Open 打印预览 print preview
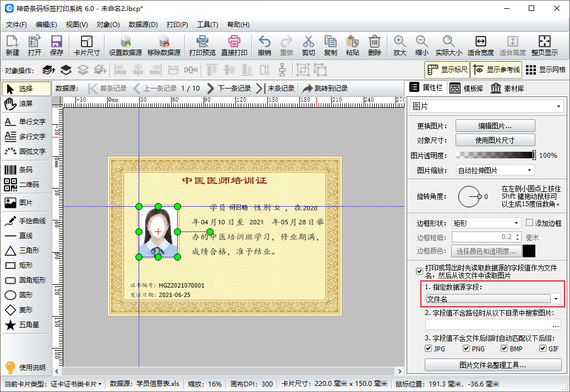 click(202, 46)
